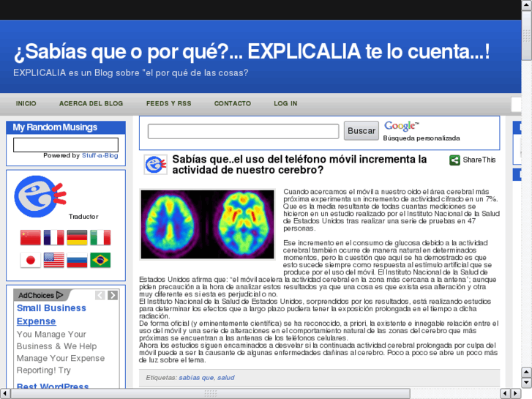Click the 'Traductor' label

(83, 217)
